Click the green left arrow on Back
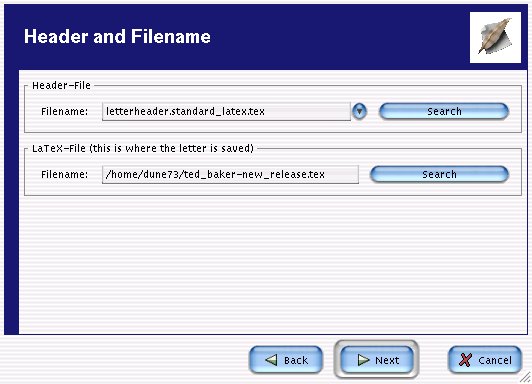The height and width of the screenshot is (384, 532). click(271, 360)
